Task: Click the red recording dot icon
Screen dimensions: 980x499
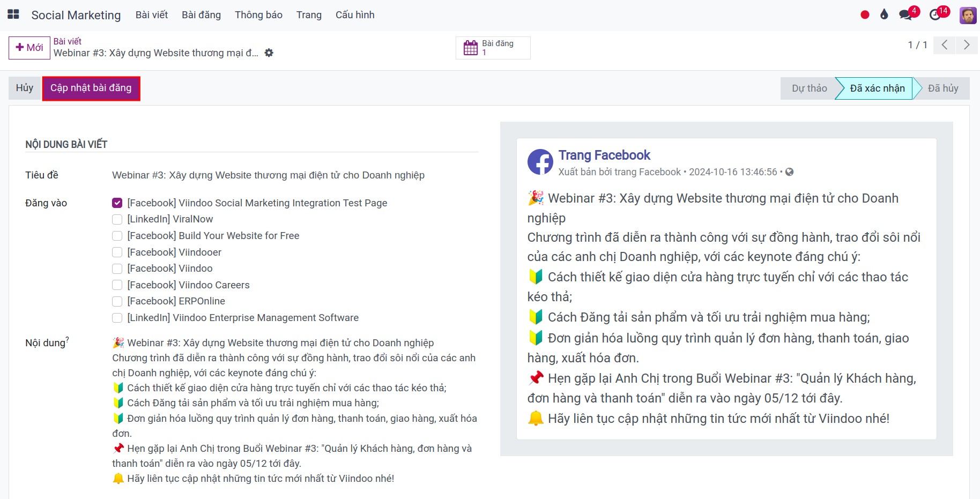Action: click(864, 14)
